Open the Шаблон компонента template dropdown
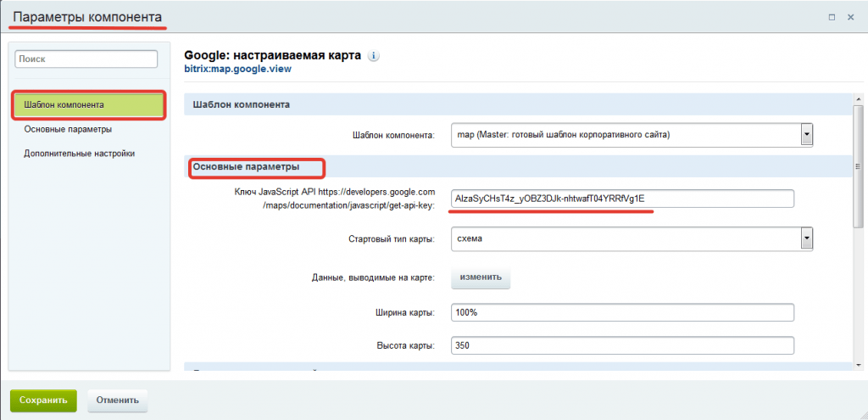Viewport: 868px width, 420px height. point(632,135)
